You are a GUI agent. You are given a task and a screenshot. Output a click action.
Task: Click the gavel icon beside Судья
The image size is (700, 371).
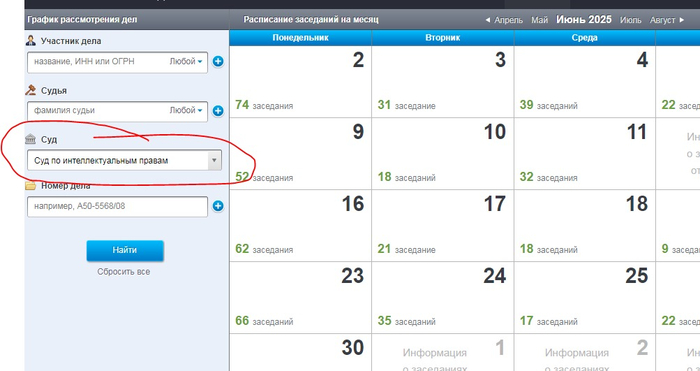click(30, 90)
